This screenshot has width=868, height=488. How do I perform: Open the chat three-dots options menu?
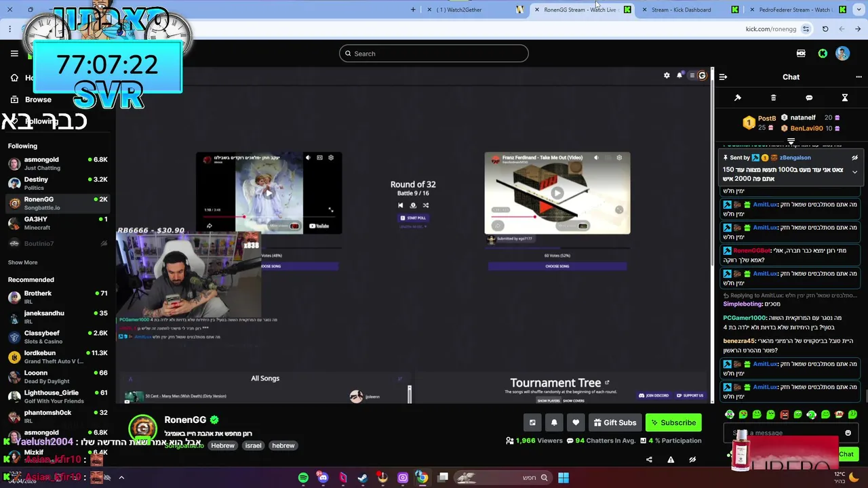(859, 77)
